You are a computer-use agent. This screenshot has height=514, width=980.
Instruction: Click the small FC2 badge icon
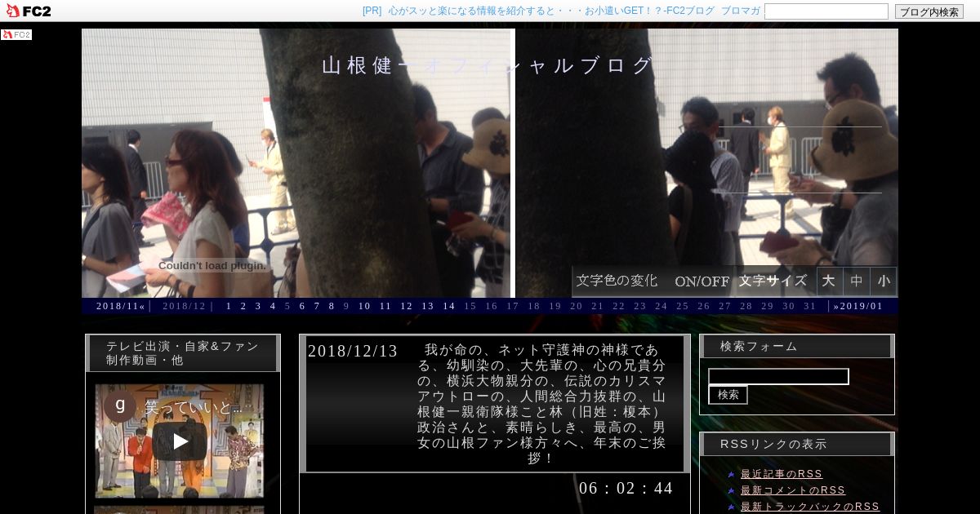click(x=16, y=34)
